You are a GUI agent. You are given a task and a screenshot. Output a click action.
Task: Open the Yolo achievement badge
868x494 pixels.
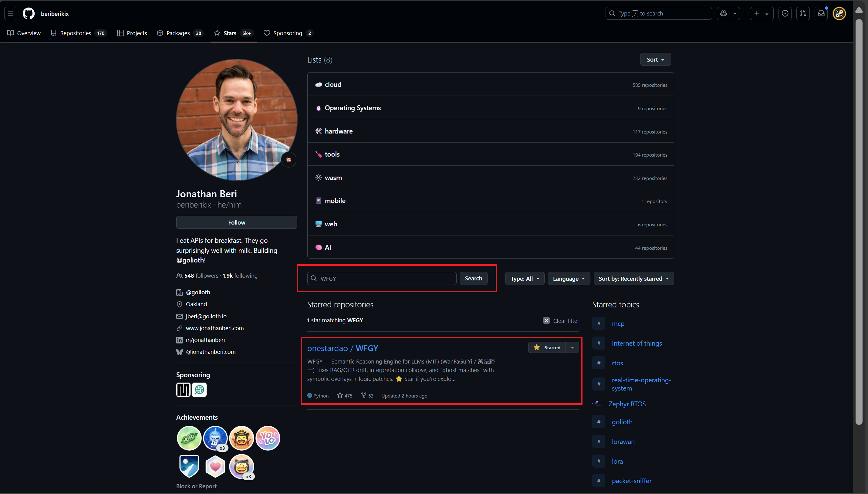(x=268, y=438)
